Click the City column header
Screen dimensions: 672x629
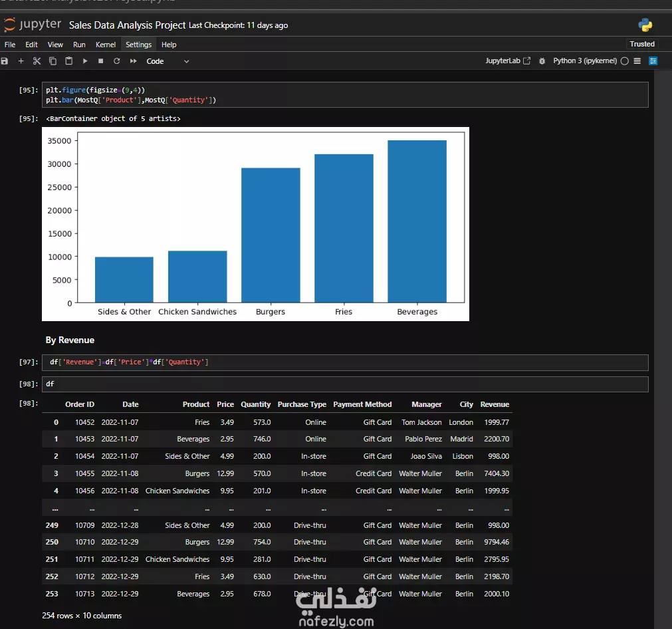[x=467, y=404]
